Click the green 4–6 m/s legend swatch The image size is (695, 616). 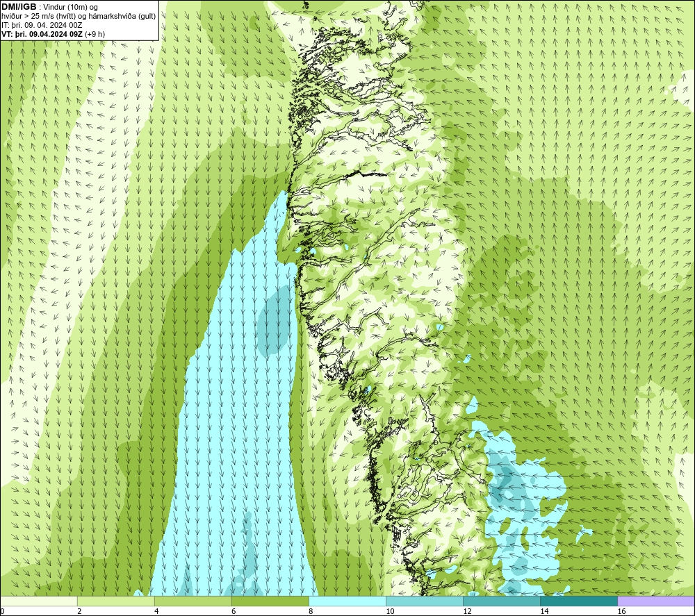tap(193, 601)
